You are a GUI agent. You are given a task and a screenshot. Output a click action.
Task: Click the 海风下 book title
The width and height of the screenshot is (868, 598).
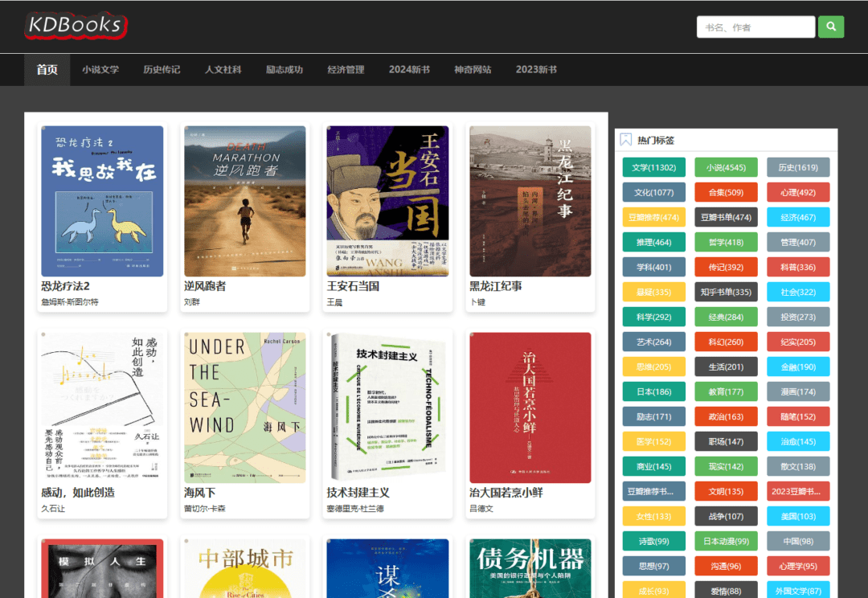200,493
